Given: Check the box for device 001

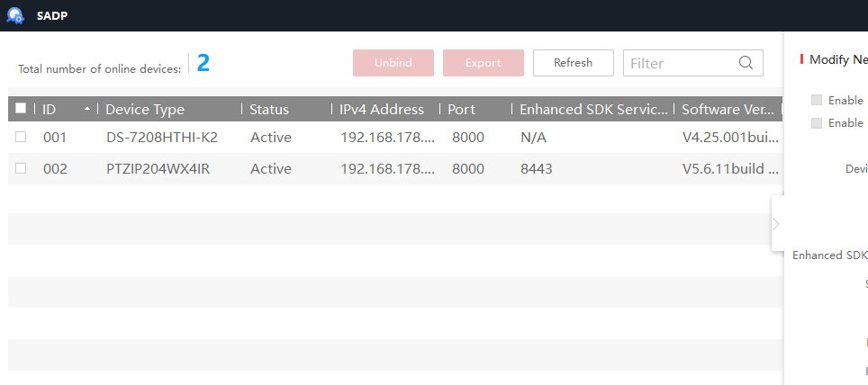Looking at the screenshot, I should pos(21,137).
